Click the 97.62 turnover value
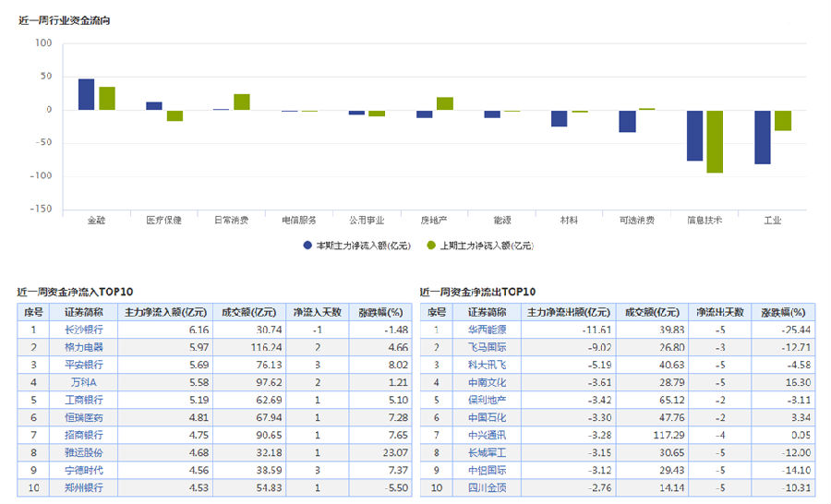This screenshot has height=504, width=831. coord(270,382)
